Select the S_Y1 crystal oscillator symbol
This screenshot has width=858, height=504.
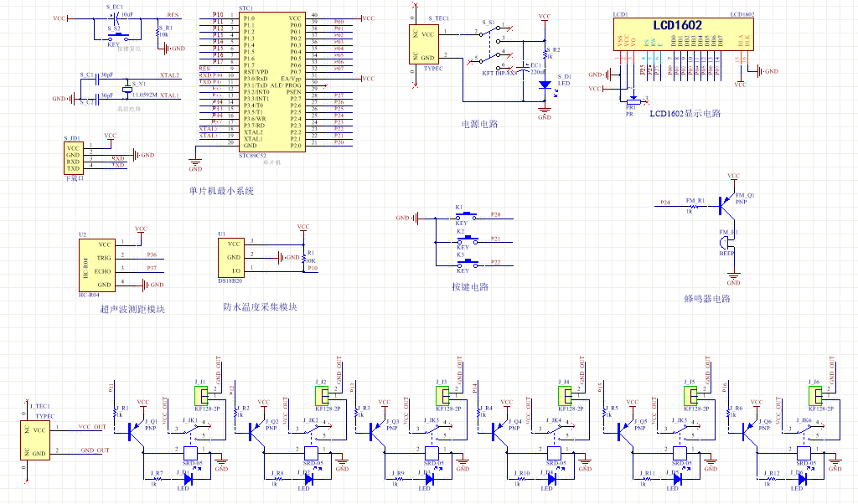[x=127, y=90]
